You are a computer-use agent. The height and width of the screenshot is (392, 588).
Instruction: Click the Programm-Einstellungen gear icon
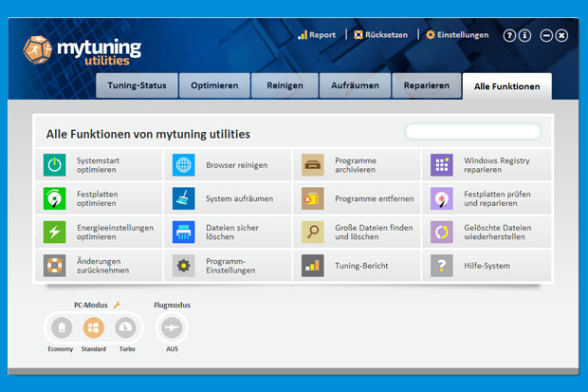pos(184,266)
